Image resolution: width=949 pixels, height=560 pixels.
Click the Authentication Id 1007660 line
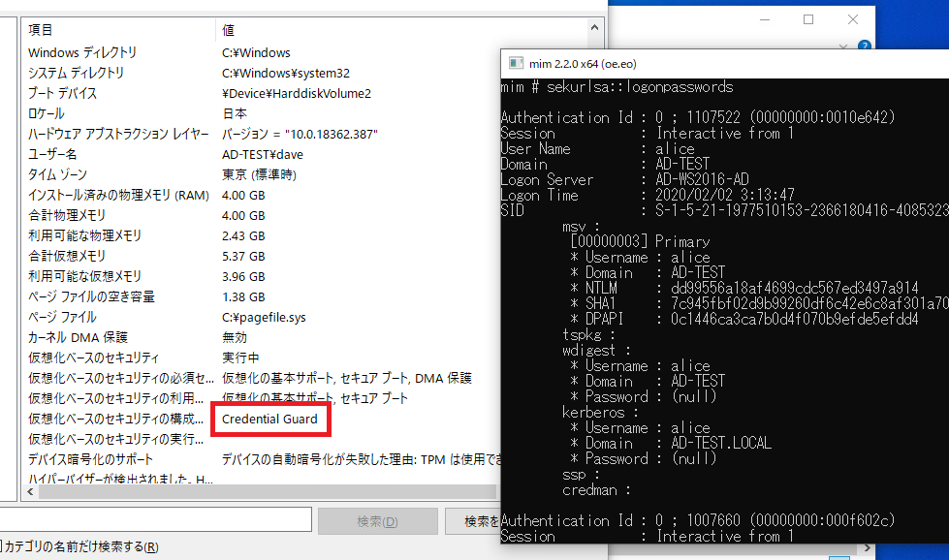click(697, 520)
